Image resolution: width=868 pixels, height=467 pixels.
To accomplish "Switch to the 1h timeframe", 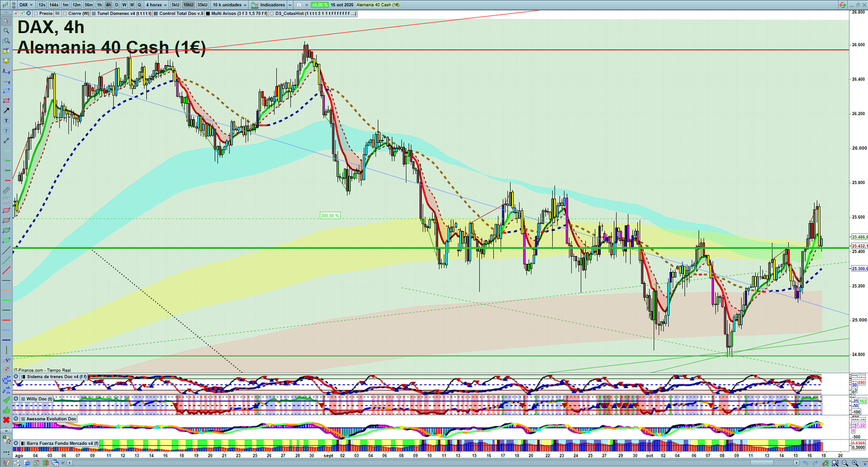I will click(x=99, y=5).
